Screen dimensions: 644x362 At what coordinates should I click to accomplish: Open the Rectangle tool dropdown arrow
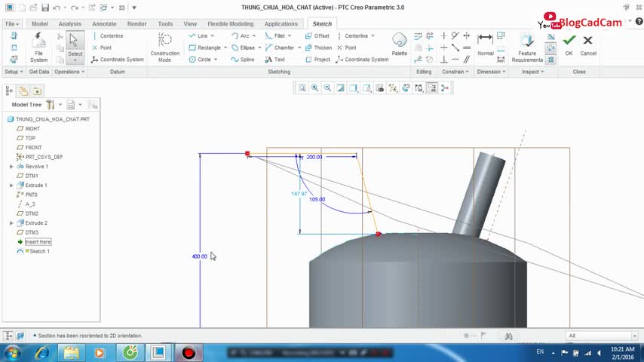(226, 48)
